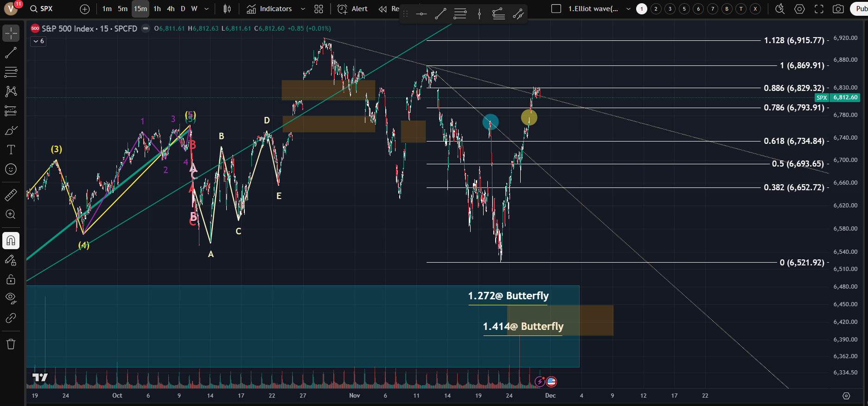Image resolution: width=868 pixels, height=406 pixels.
Task: Click the yellow circle marker on the chart
Action: coord(529,117)
